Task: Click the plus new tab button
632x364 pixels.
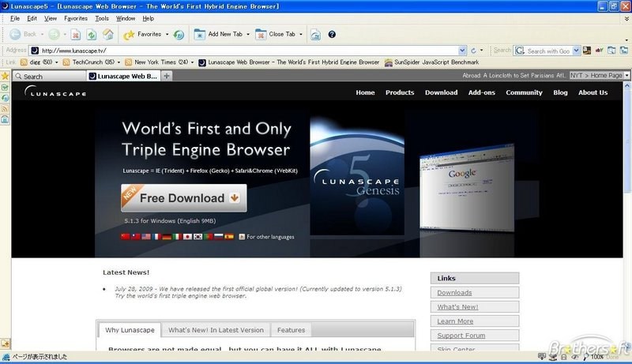Action: (167, 76)
